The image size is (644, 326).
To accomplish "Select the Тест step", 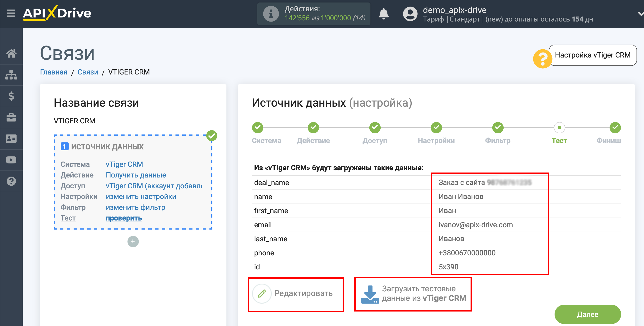I will click(x=559, y=141).
